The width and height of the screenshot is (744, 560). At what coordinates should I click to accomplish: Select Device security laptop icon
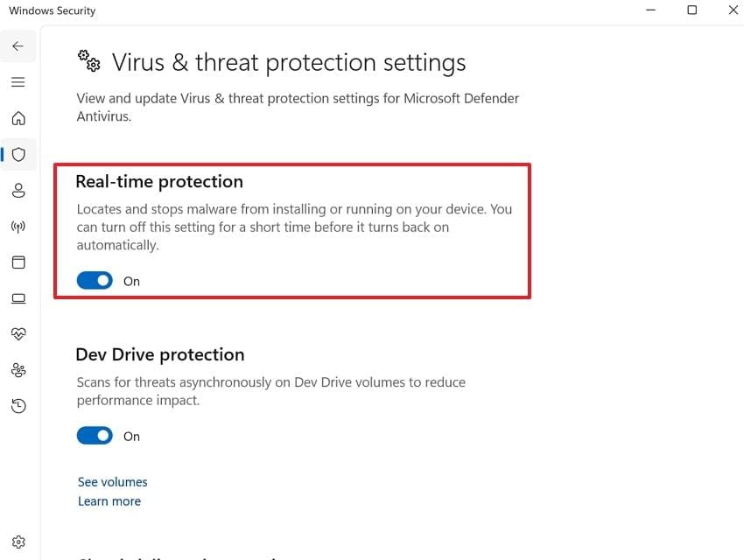[18, 297]
